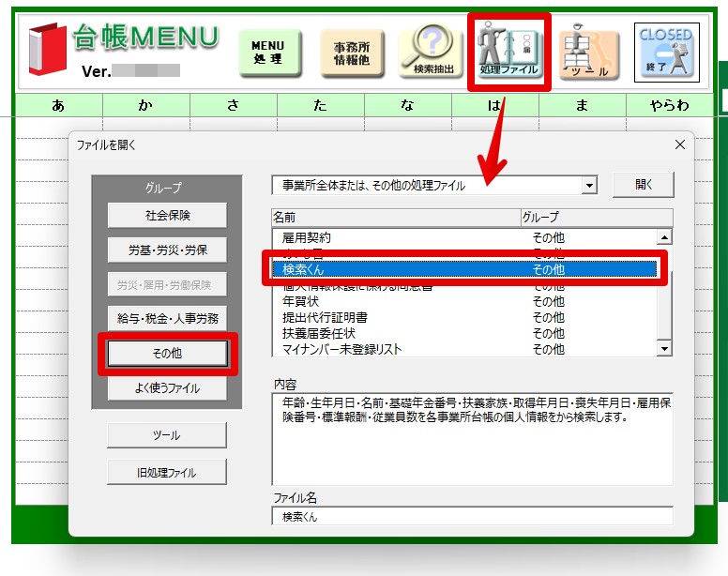Click the 内容 description text box

[x=472, y=439]
